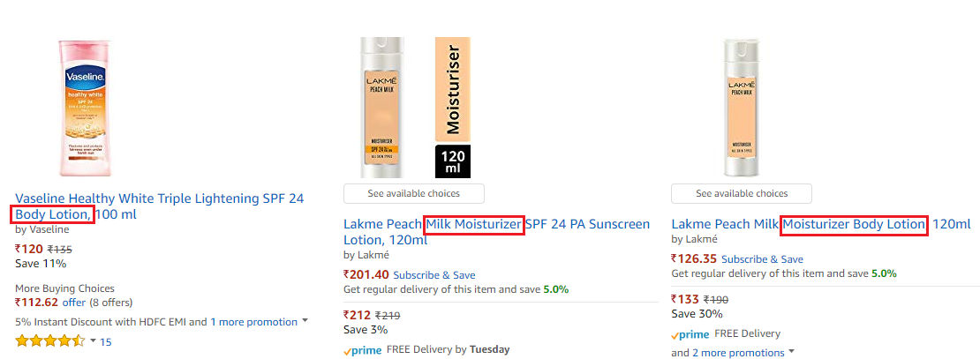Click See available choices for Lakme sunscreen lotion

pos(413,193)
